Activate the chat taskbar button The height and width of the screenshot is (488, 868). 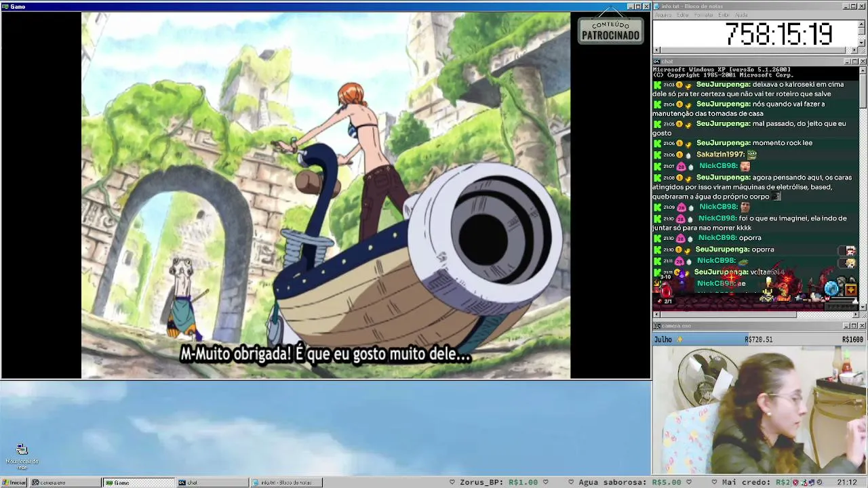(x=212, y=483)
